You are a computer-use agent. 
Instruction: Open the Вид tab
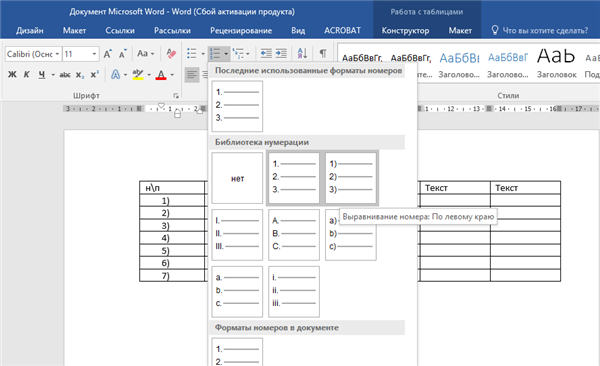298,31
